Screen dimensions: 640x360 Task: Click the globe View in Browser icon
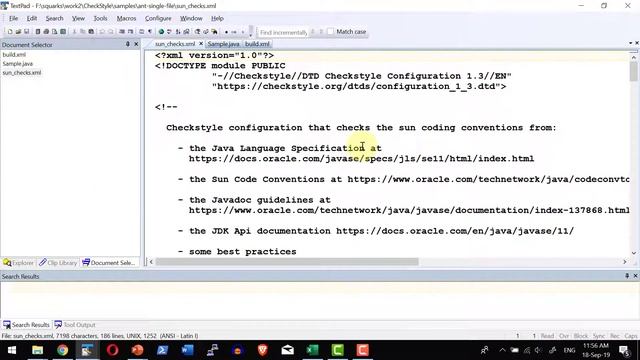click(161, 31)
